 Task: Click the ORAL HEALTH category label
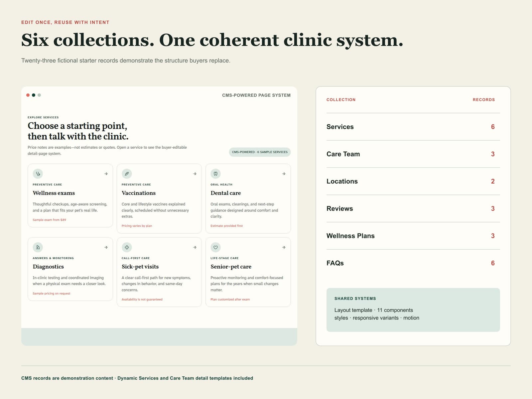pyautogui.click(x=221, y=185)
